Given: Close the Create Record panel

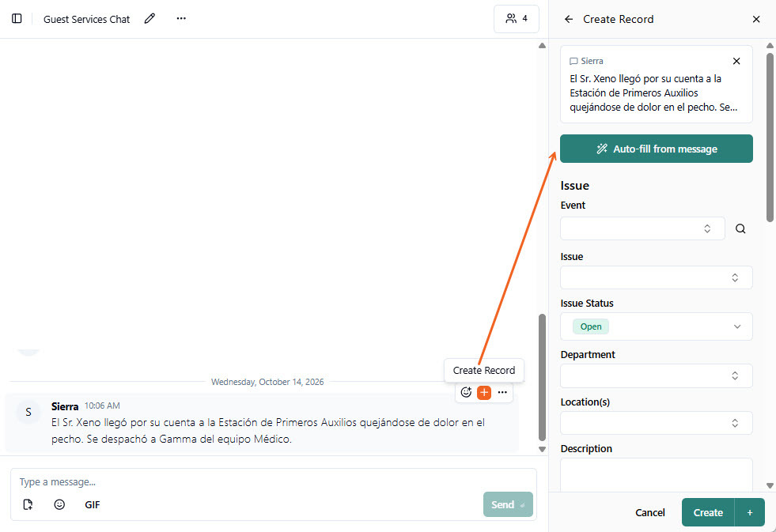Looking at the screenshot, I should click(x=755, y=19).
